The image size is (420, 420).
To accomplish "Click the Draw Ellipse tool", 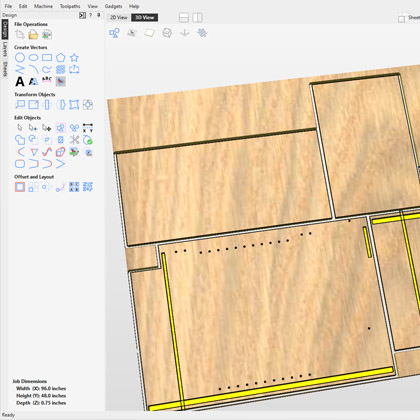I will (33, 57).
